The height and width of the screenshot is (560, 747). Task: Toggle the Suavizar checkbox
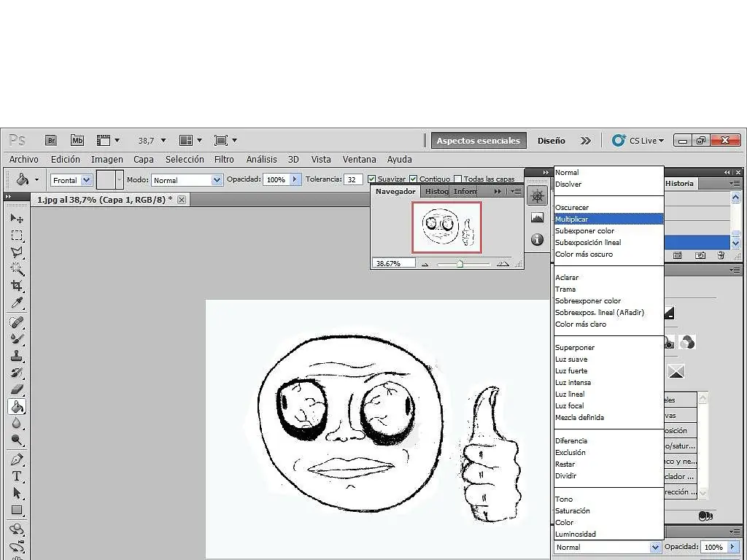click(371, 179)
